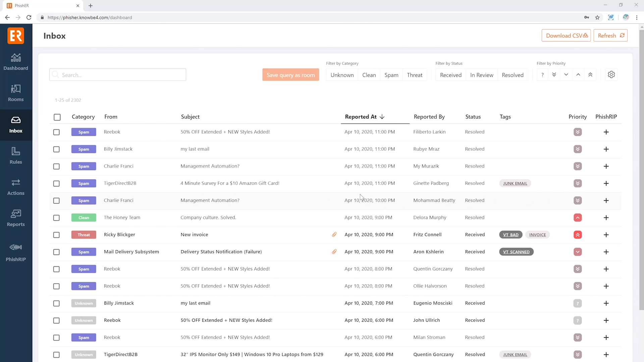Open the PhishRIP tool from sidebar
Screen dimensions: 644x362
click(x=16, y=252)
